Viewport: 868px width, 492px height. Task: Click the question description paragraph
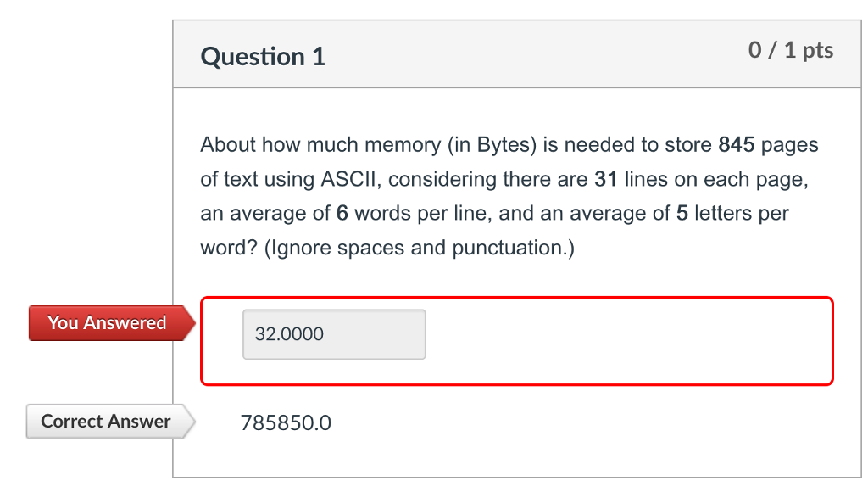tap(509, 195)
